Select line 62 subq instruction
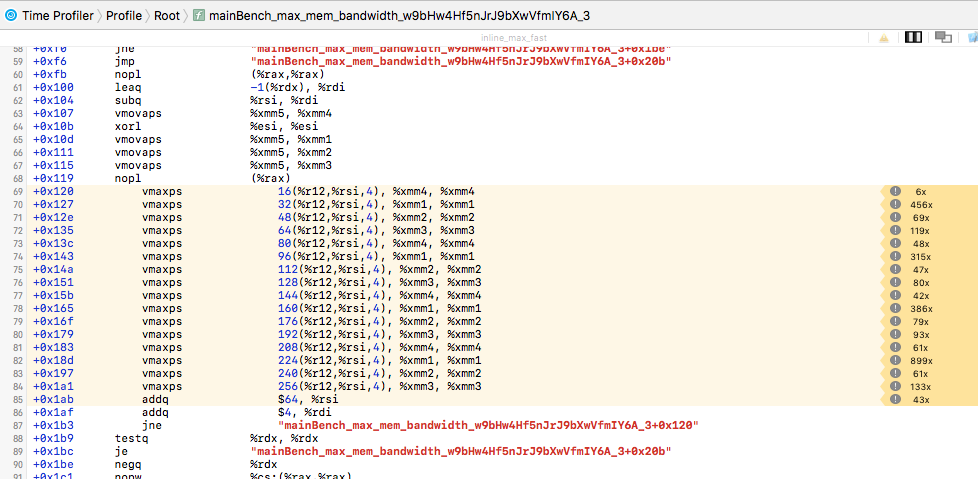 [x=128, y=100]
